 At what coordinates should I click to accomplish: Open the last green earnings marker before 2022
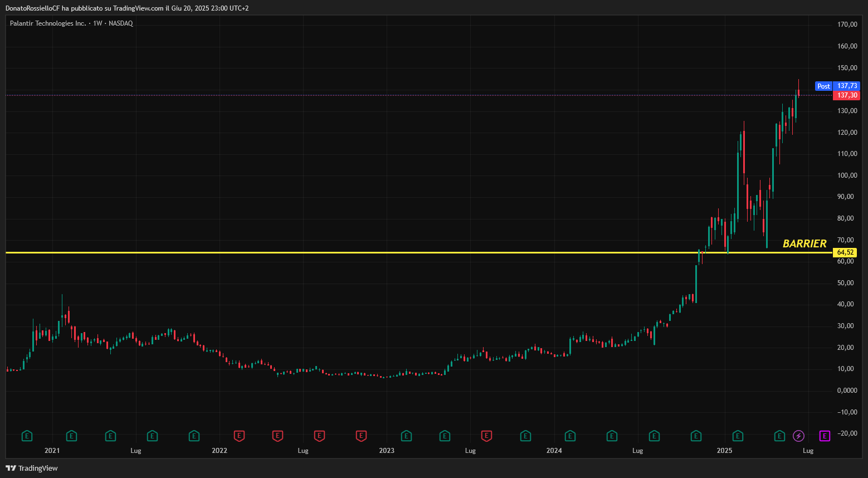pos(194,436)
